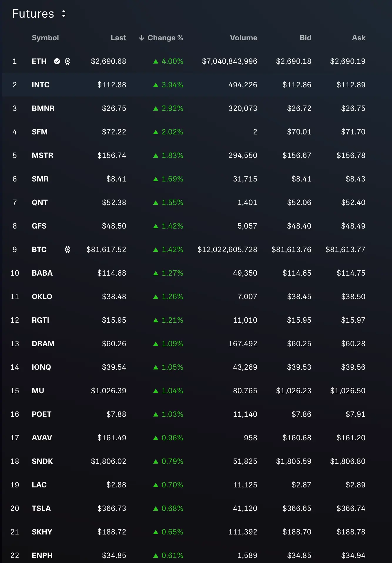Screen dimensions: 392x563
Task: Click the descending sort arrow beside Change %
Action: [x=142, y=38]
